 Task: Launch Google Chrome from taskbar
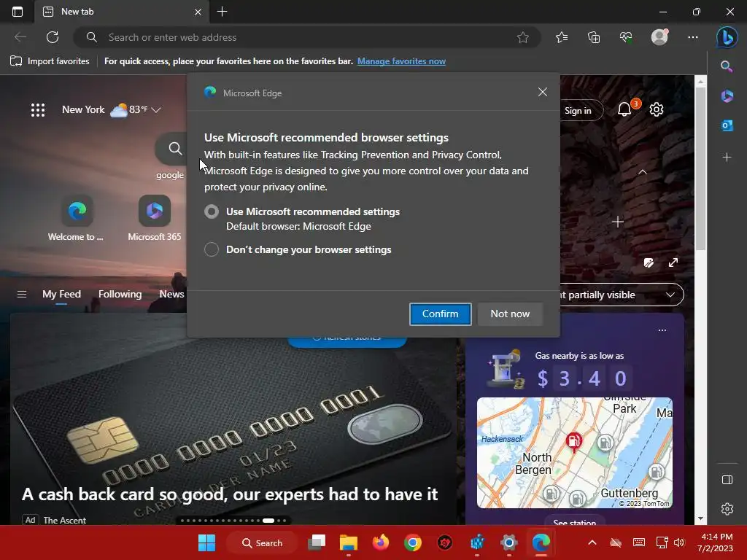point(413,542)
